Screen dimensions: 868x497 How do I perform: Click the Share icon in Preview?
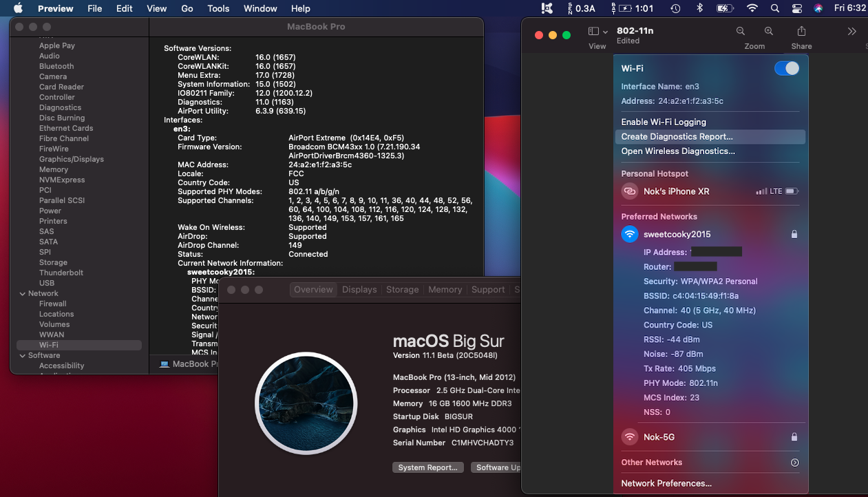[x=801, y=32]
